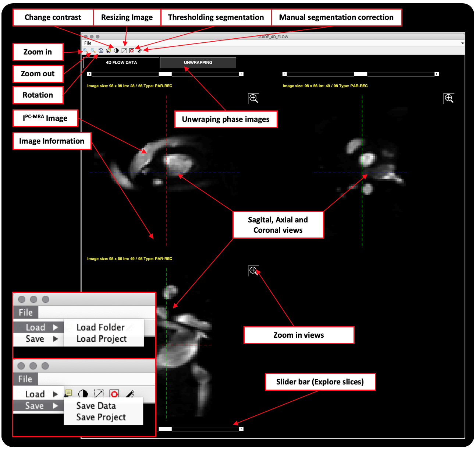The height and width of the screenshot is (450, 476).
Task: Click slider thumb above the top-right view
Action: 360,74
